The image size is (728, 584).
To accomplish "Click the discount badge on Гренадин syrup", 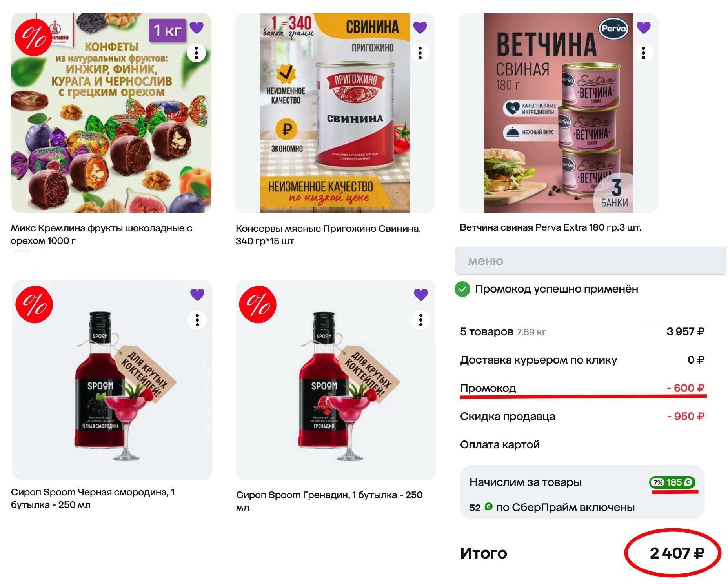I will tap(258, 305).
